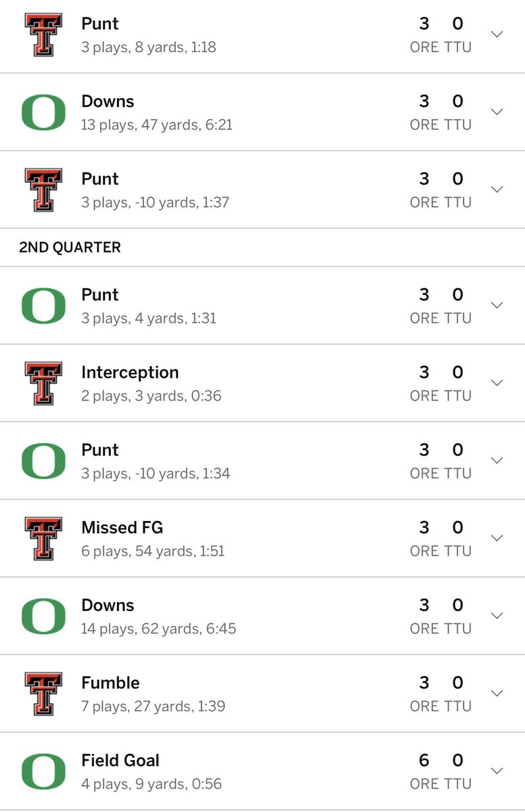
Task: Tap Texas Tech logo beside Missed FG
Action: [43, 539]
